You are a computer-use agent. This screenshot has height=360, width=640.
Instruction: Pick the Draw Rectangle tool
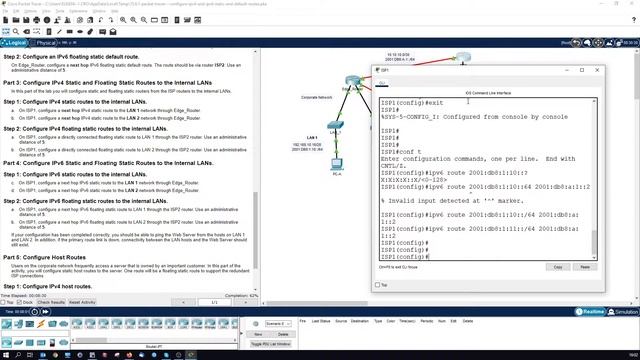pyautogui.click(x=69, y=31)
